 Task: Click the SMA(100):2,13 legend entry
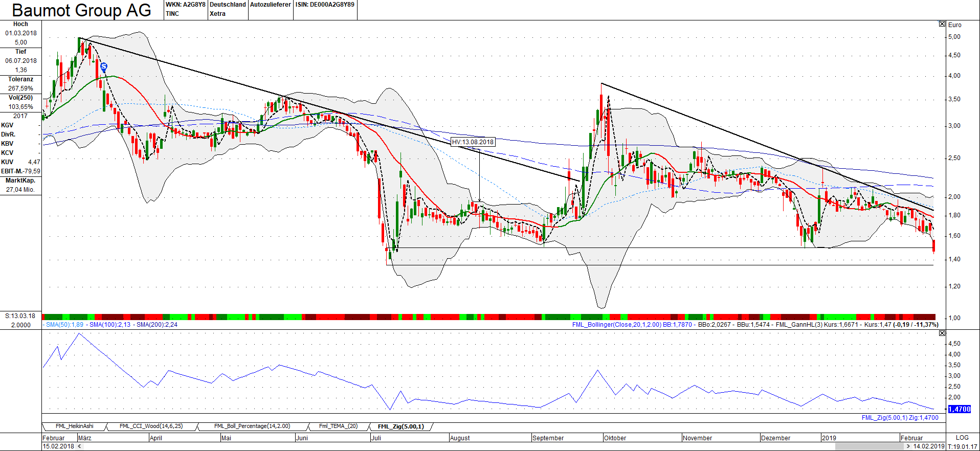point(110,325)
